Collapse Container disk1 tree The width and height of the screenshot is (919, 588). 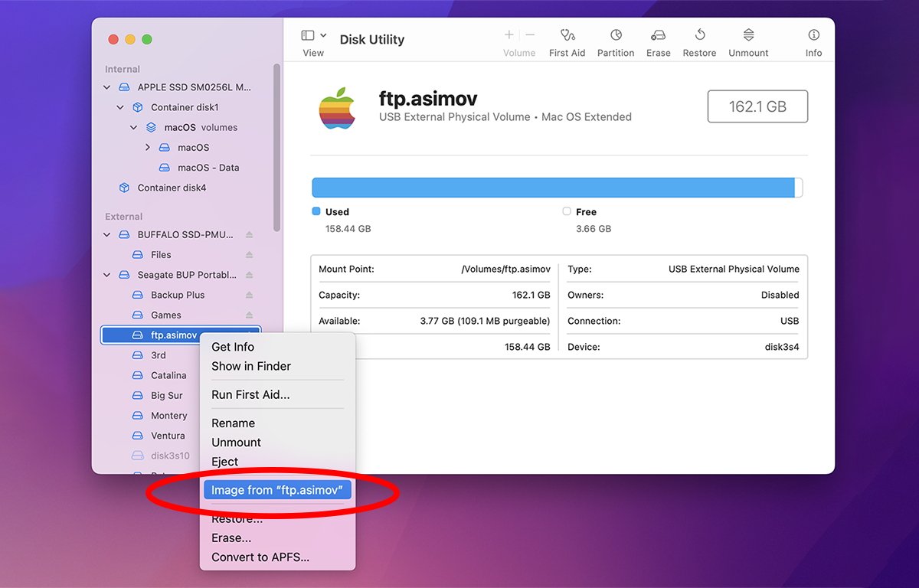(120, 107)
